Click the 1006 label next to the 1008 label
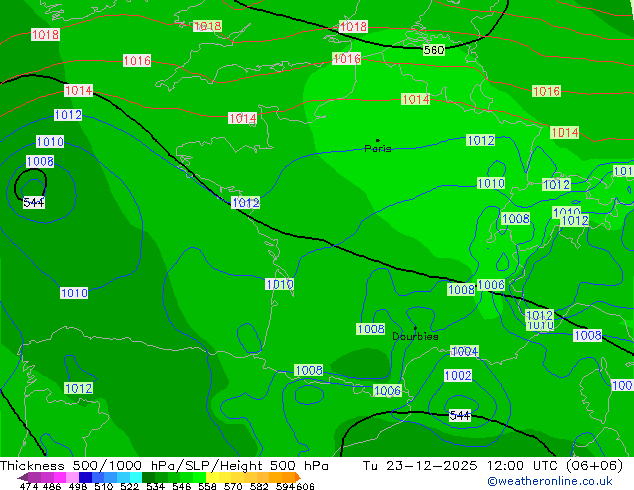Image resolution: width=634 pixels, height=490 pixels. point(491,285)
